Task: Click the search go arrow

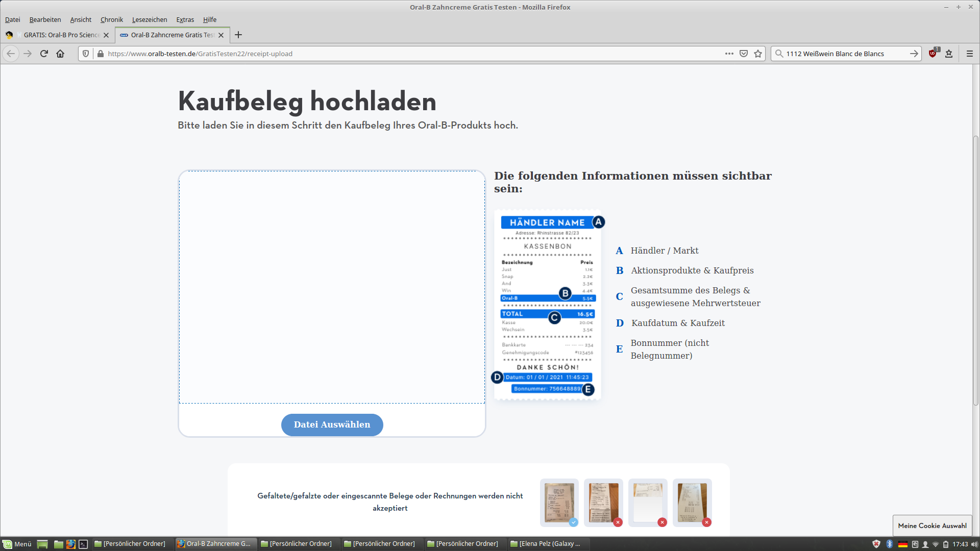Action: coord(914,54)
